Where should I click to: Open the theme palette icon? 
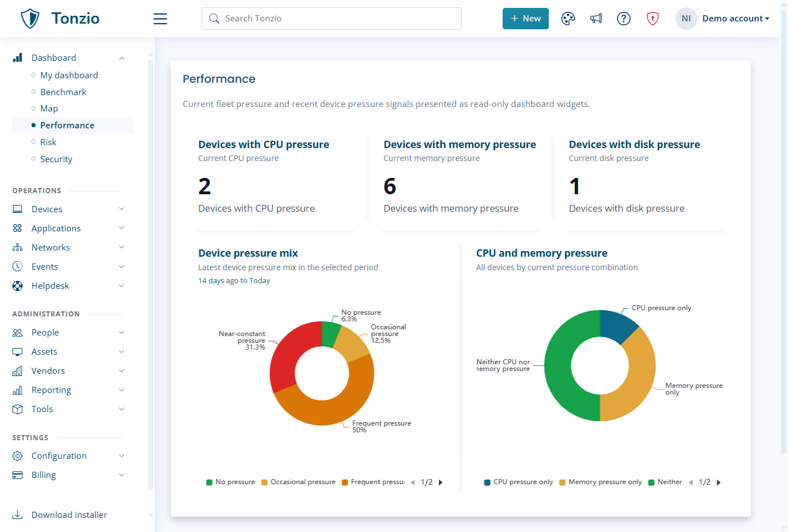pos(568,19)
